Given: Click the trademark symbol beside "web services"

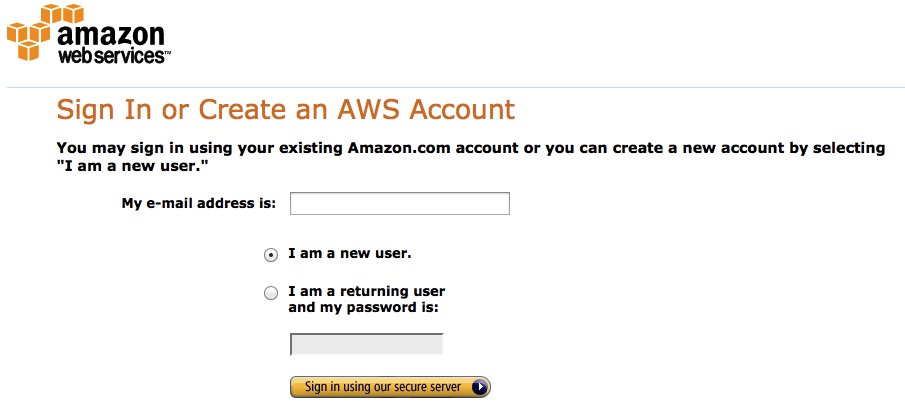Looking at the screenshot, I should click(167, 53).
